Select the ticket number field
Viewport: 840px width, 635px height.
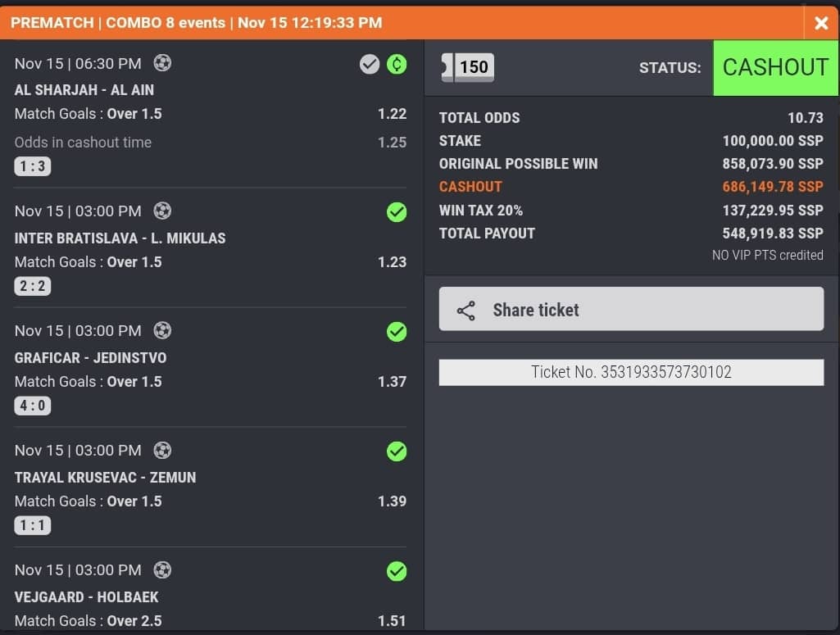[631, 373]
